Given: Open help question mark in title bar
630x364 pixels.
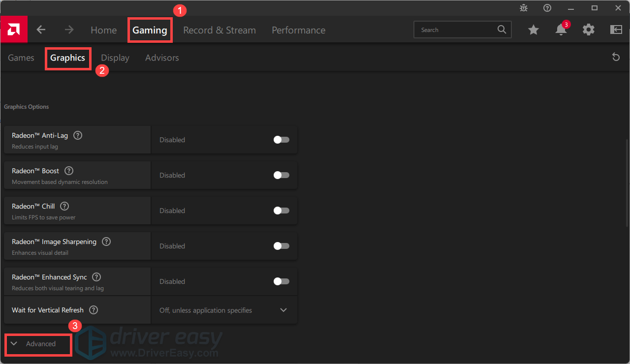Looking at the screenshot, I should 547,8.
